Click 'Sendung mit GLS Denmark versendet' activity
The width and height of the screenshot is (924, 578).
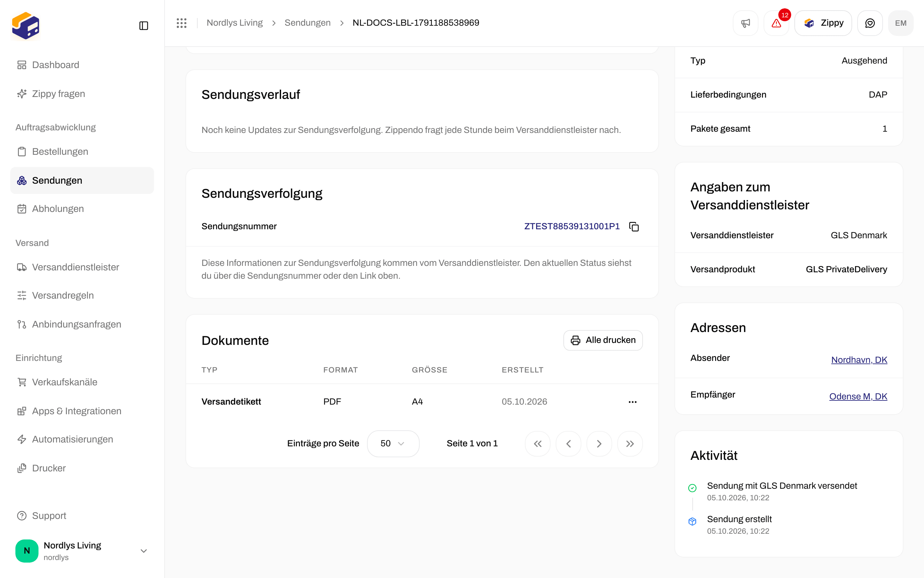[782, 486]
